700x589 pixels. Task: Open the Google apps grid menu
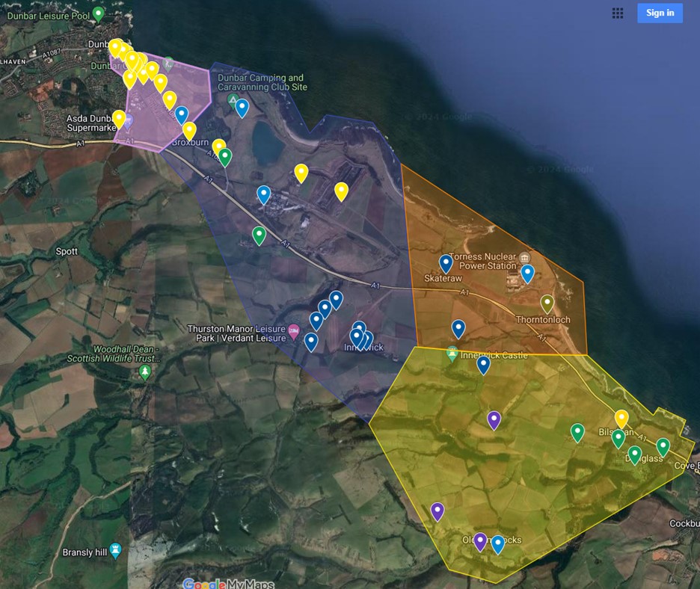pyautogui.click(x=618, y=13)
